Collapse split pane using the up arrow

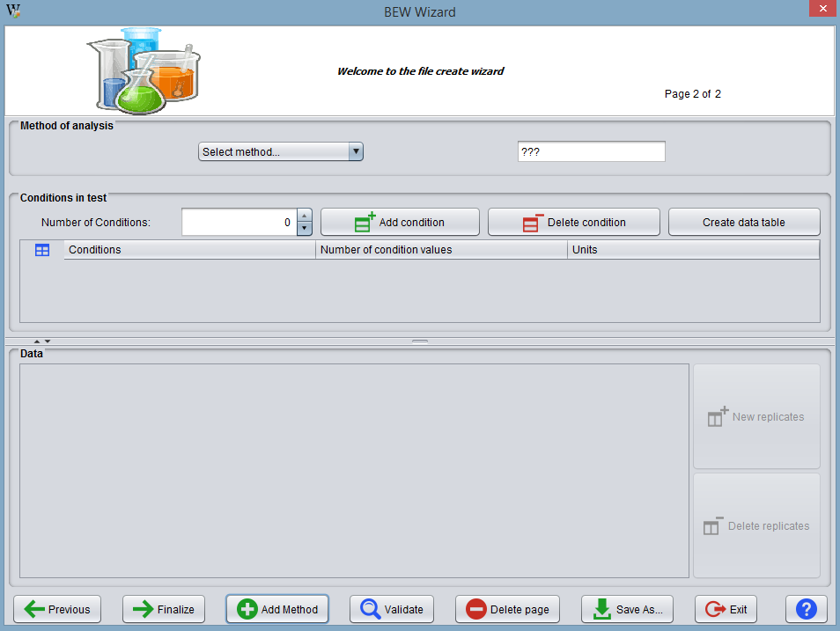37,341
